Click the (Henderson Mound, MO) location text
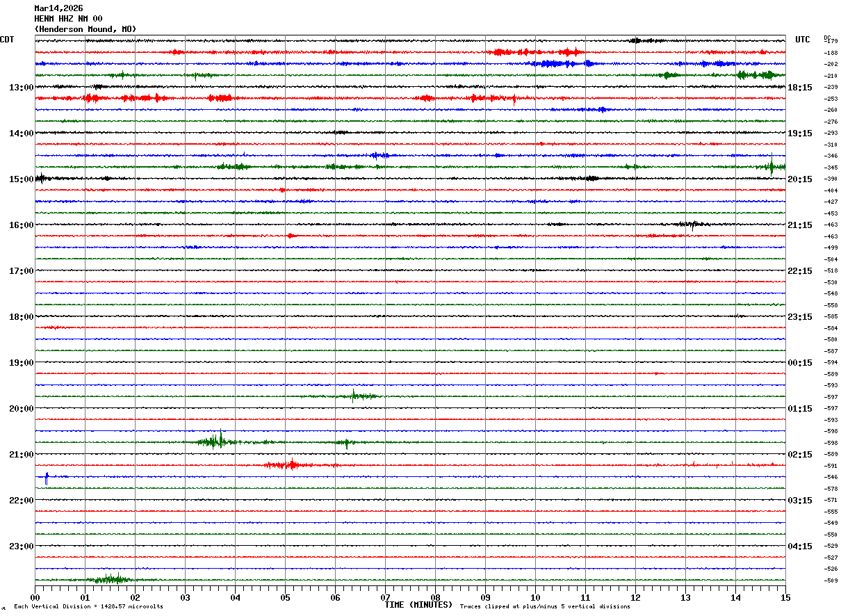The width and height of the screenshot is (841, 616). (x=85, y=29)
